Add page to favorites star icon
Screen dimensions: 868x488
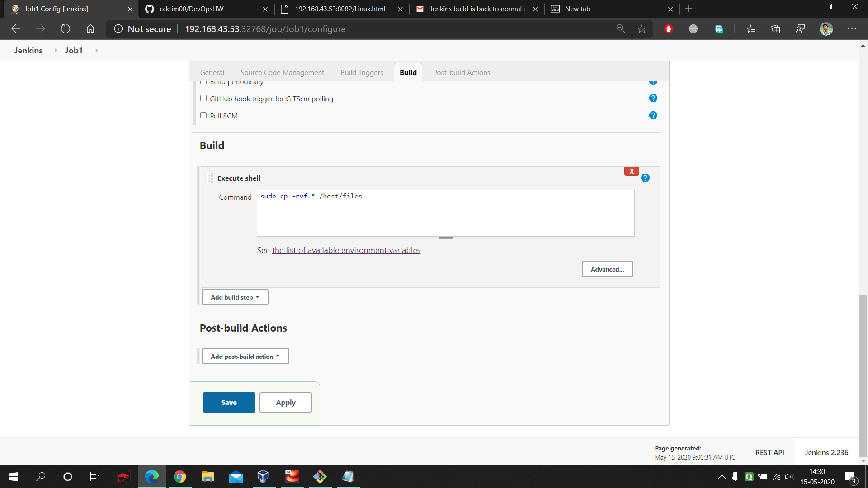click(x=642, y=29)
